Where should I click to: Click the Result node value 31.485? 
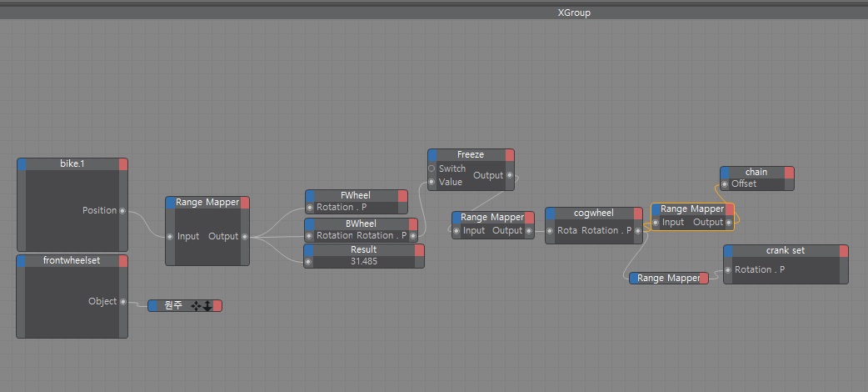pyautogui.click(x=363, y=262)
